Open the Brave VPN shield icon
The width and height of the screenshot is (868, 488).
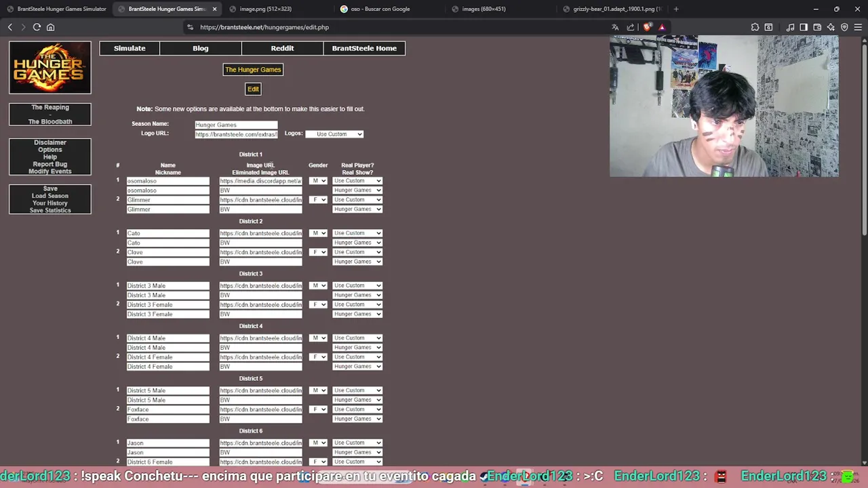click(844, 27)
